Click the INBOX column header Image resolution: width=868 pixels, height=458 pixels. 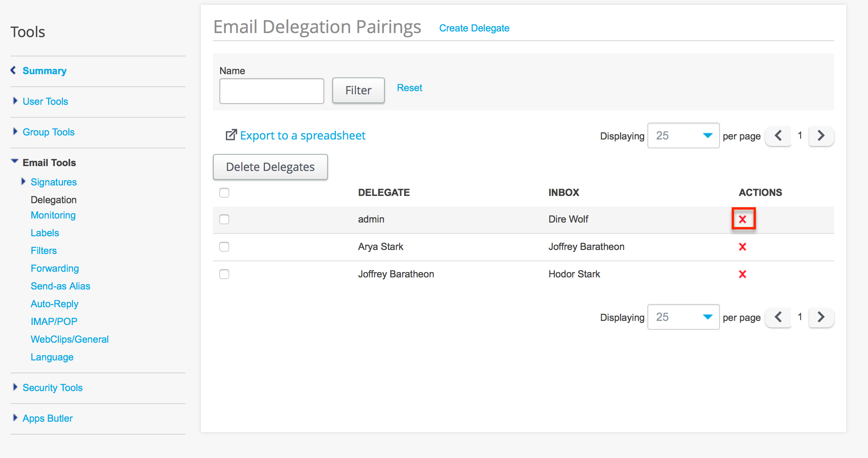564,193
